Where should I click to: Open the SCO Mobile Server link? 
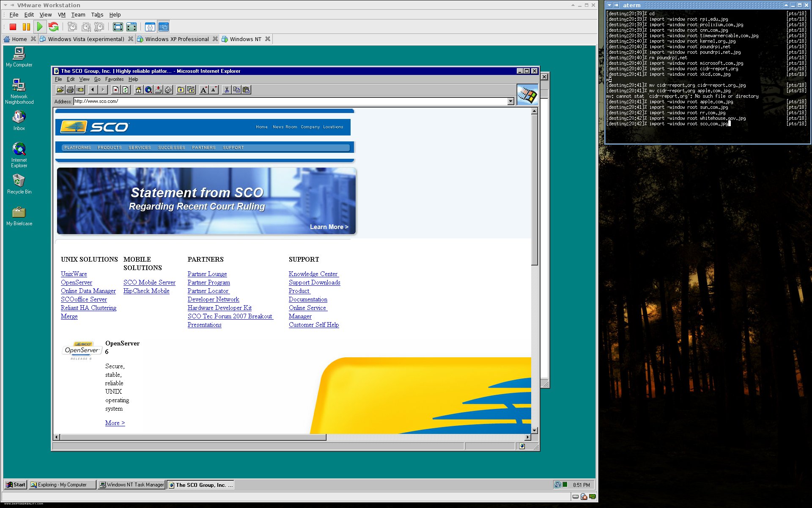[x=149, y=283]
